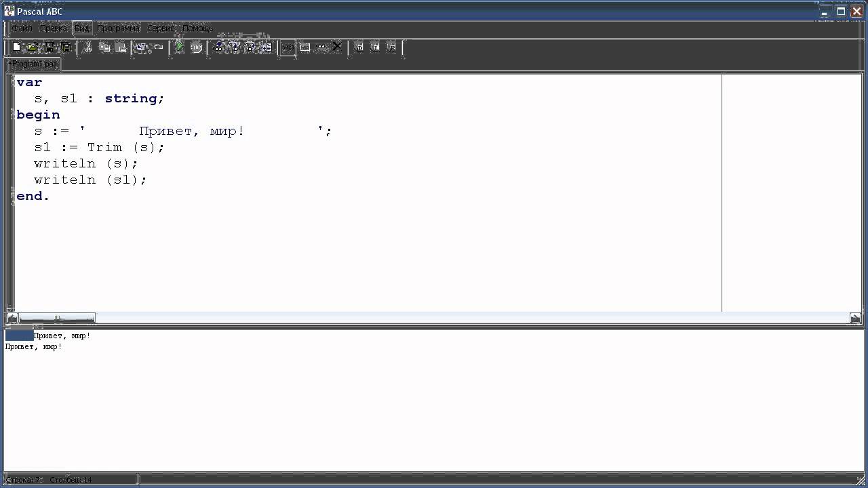Click 'Привет, мир!' string in code

pyautogui.click(x=191, y=131)
